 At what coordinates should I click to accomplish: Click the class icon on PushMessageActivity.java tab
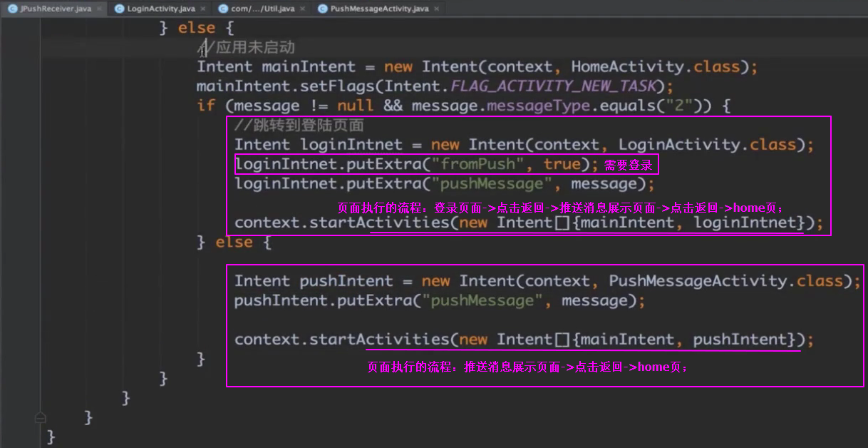pyautogui.click(x=323, y=9)
